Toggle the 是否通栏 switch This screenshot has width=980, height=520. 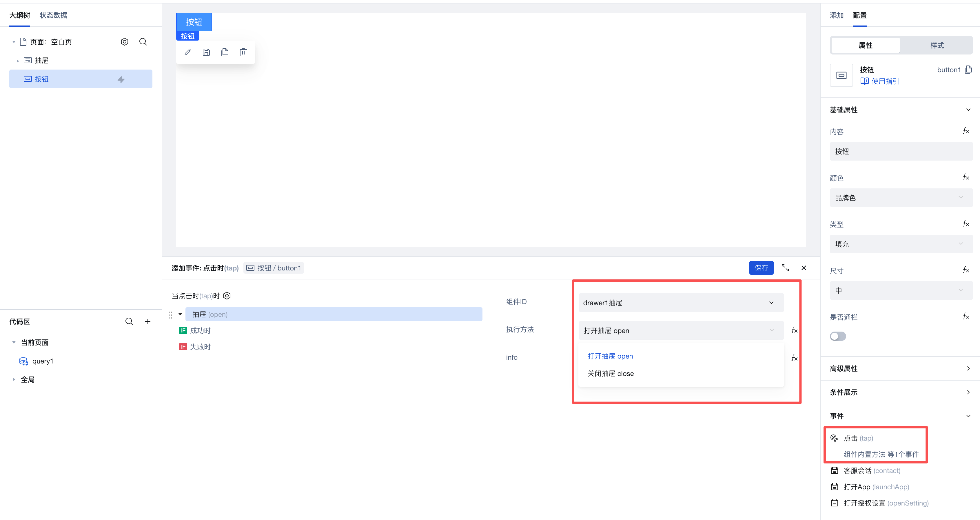(838, 336)
